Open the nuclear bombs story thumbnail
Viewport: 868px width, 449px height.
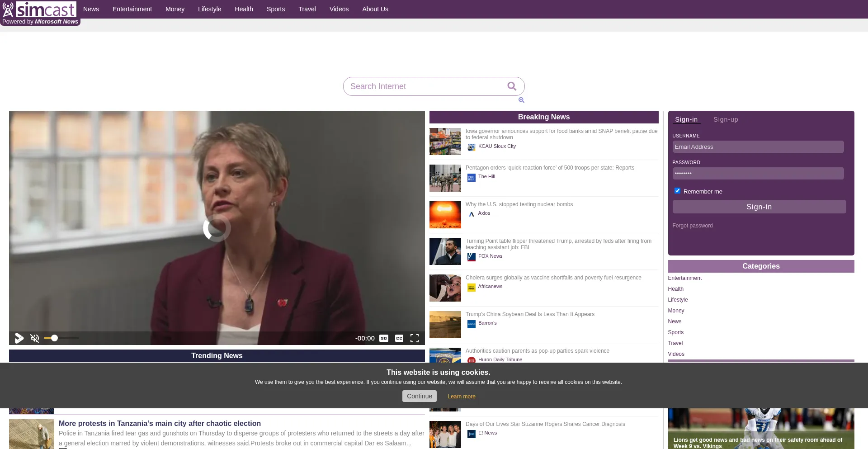click(445, 215)
